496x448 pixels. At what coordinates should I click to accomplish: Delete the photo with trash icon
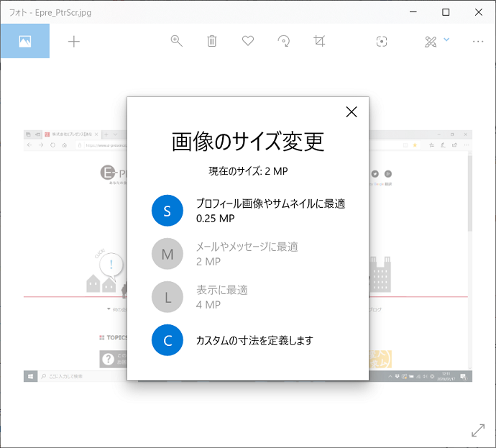pyautogui.click(x=212, y=41)
